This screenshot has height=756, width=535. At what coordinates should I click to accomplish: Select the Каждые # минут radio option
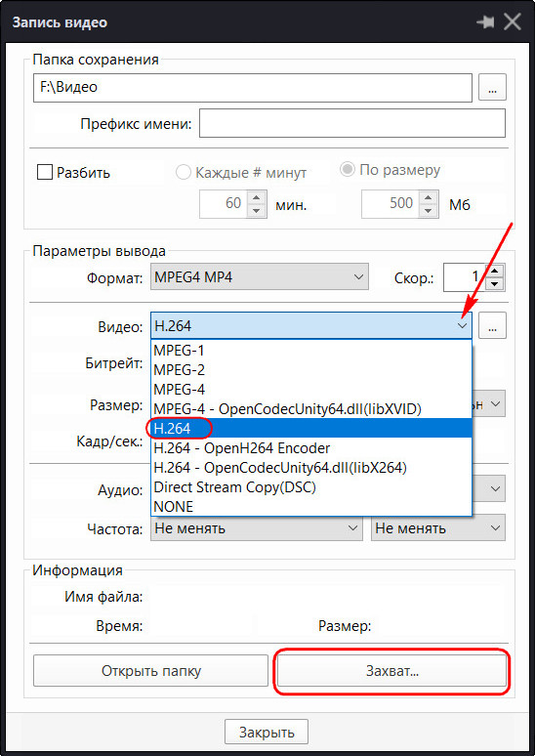(x=184, y=172)
